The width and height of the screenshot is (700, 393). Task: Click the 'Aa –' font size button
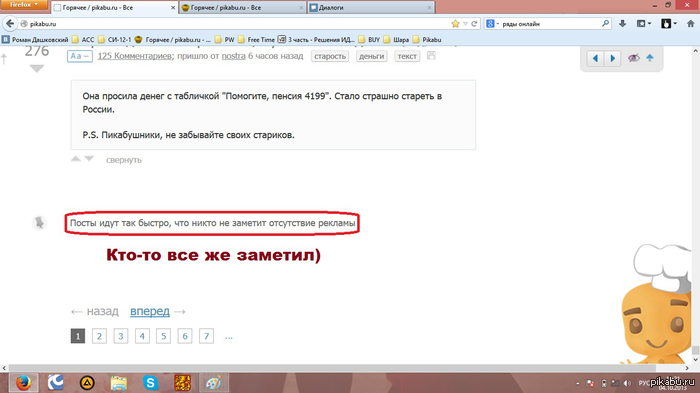80,56
